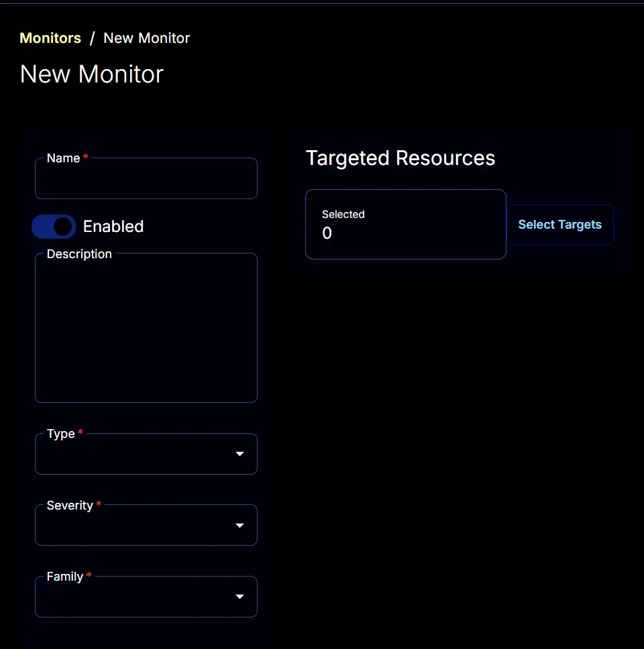Open the Family select field
The image size is (644, 649).
coord(146,597)
